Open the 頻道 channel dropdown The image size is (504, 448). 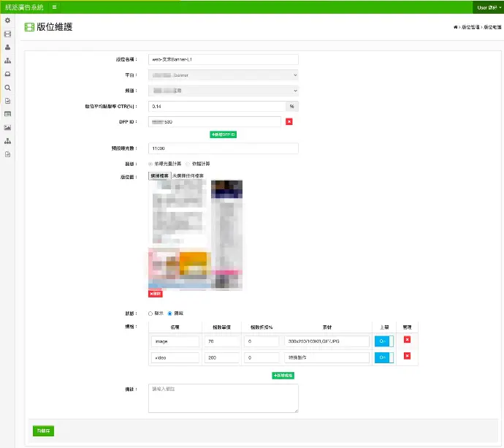click(223, 90)
